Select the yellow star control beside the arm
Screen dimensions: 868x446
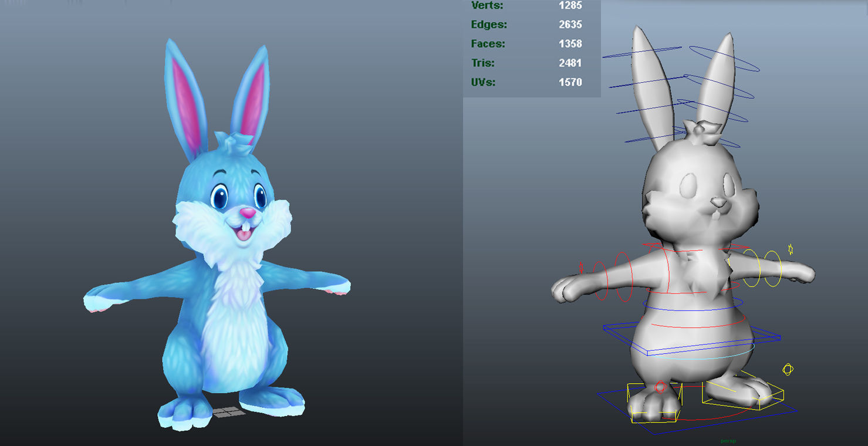tap(791, 249)
